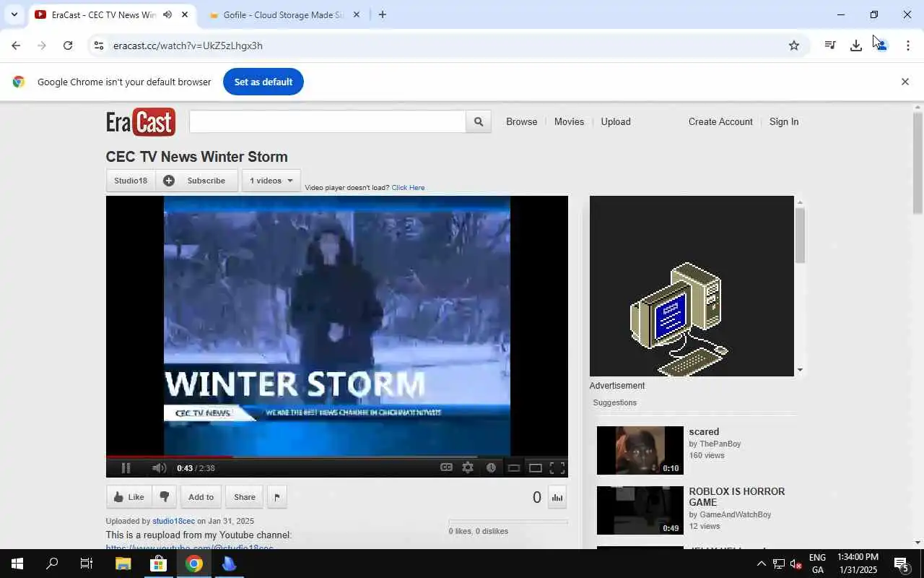Viewport: 924px width, 578px height.
Task: Set Chrome as default browser
Action: click(263, 82)
